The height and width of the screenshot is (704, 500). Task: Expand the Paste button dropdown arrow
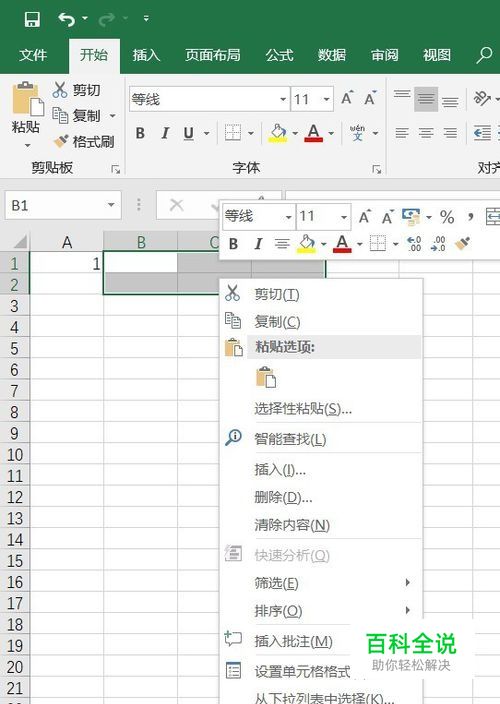(27, 145)
